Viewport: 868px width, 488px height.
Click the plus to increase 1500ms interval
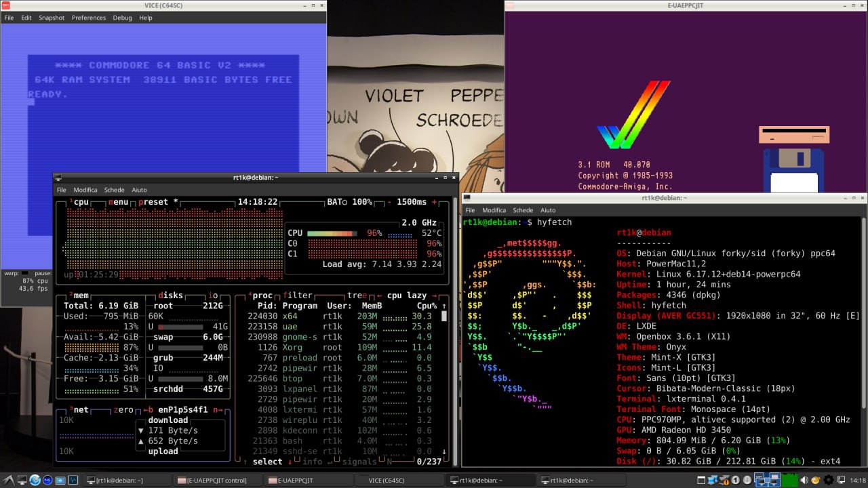434,202
